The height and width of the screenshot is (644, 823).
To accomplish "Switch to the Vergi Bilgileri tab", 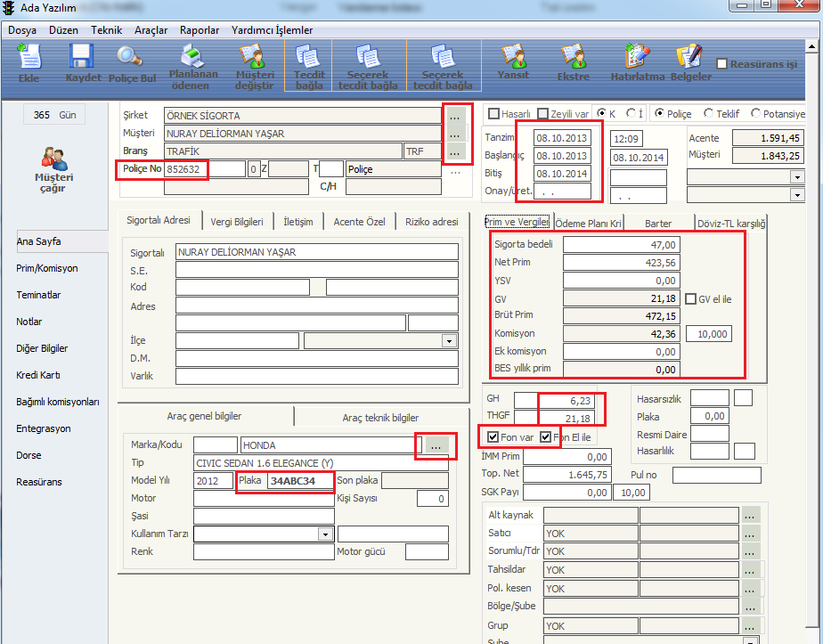I will click(236, 222).
